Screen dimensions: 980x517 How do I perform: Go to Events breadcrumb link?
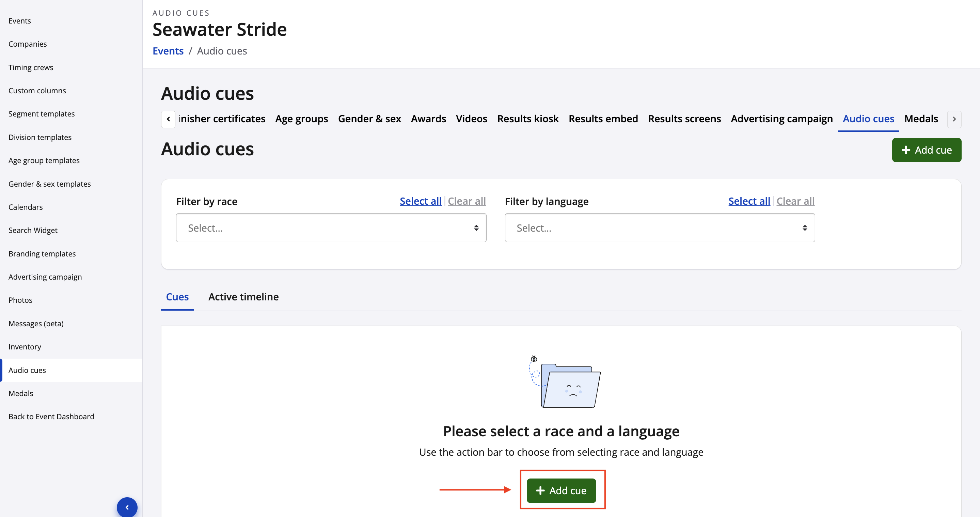(168, 51)
